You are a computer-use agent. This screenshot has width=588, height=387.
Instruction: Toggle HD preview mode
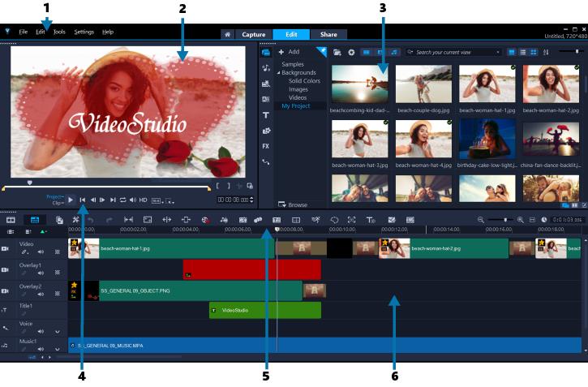point(144,200)
